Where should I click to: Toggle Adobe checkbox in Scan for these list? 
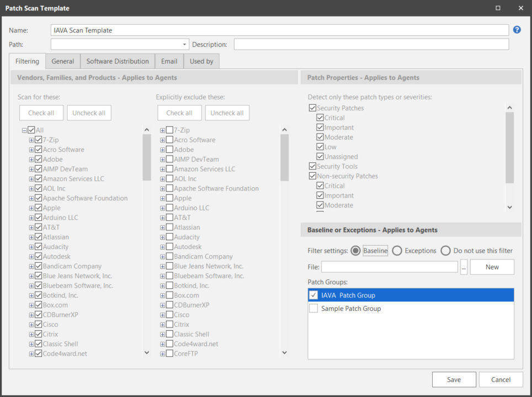(38, 159)
